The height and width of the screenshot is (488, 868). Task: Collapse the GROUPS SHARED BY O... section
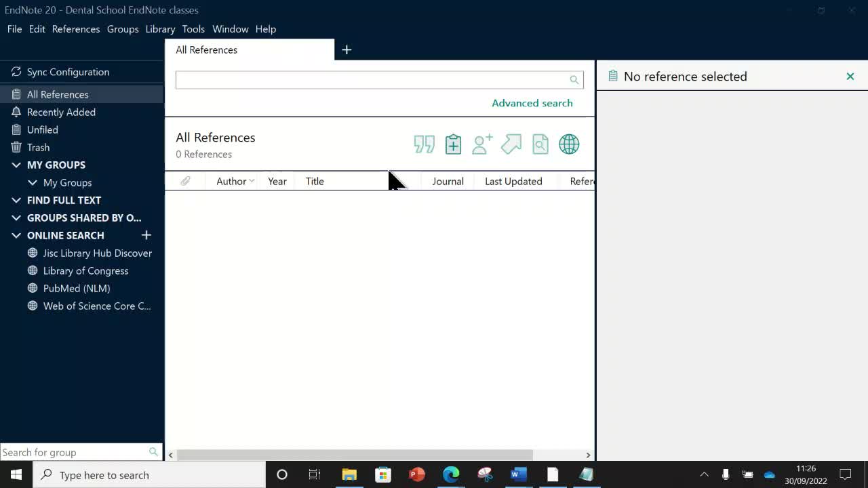(x=16, y=218)
